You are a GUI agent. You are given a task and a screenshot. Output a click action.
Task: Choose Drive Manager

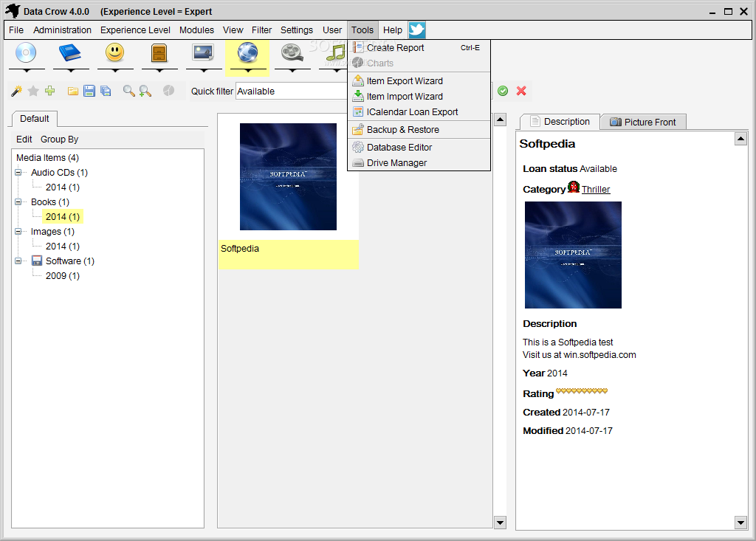(419, 163)
